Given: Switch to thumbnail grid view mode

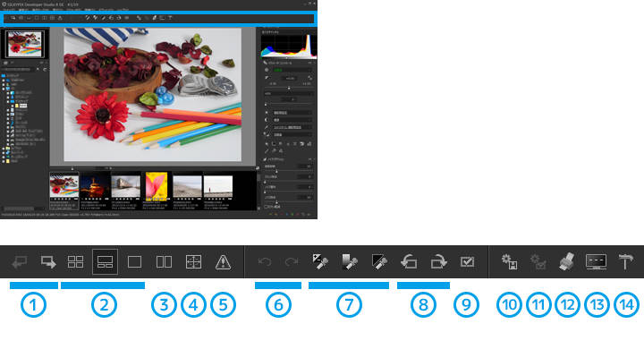Looking at the screenshot, I should [76, 262].
